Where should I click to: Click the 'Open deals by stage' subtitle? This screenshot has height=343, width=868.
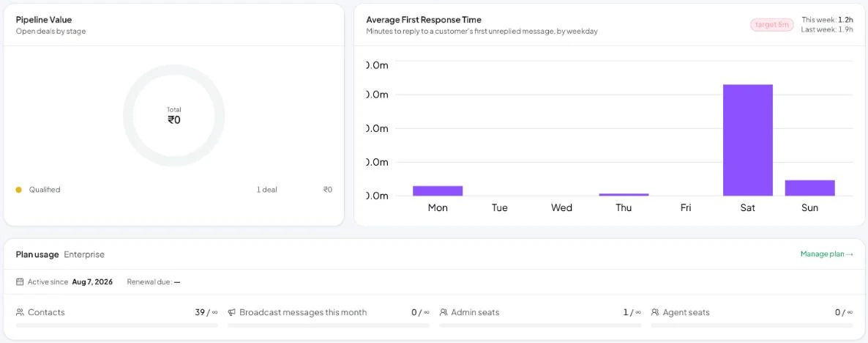coord(51,32)
